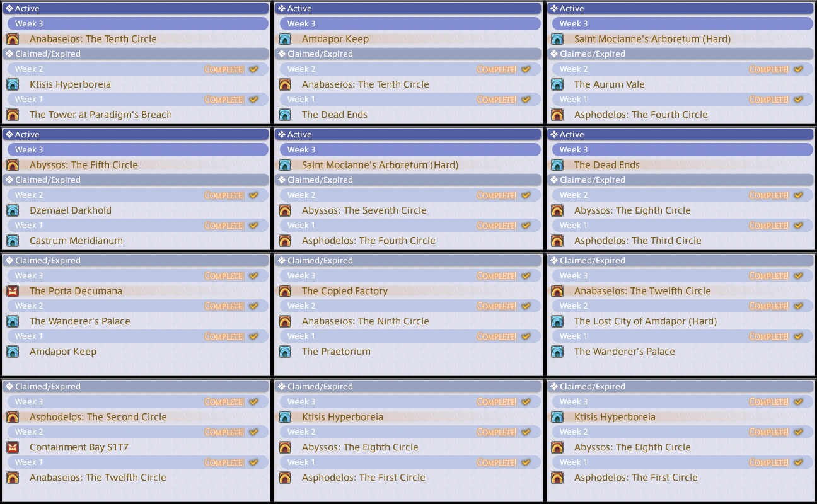Open the Dzemael Darkhold entry

point(71,210)
